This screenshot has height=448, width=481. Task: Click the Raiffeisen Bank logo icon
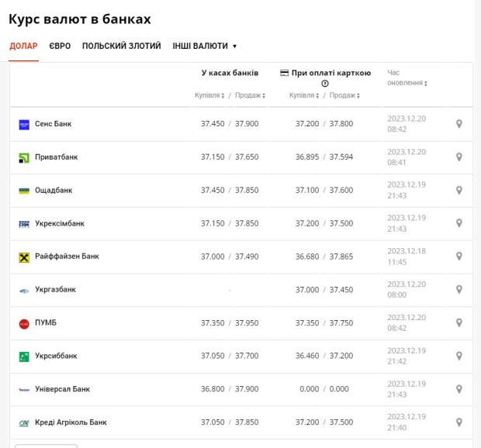[x=24, y=257]
